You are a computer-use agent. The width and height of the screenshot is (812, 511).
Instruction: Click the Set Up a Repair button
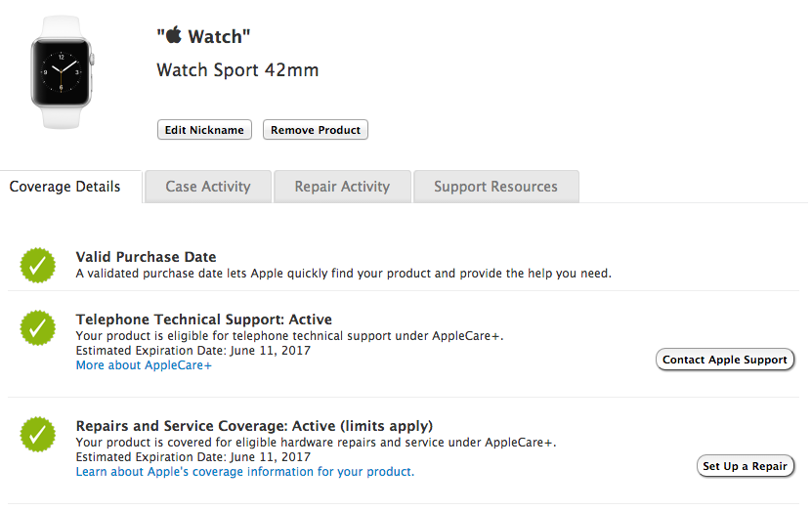pos(746,466)
